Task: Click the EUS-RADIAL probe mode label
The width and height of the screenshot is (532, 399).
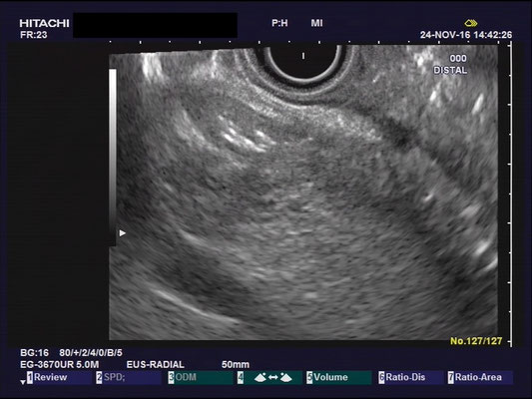Action: coord(156,365)
